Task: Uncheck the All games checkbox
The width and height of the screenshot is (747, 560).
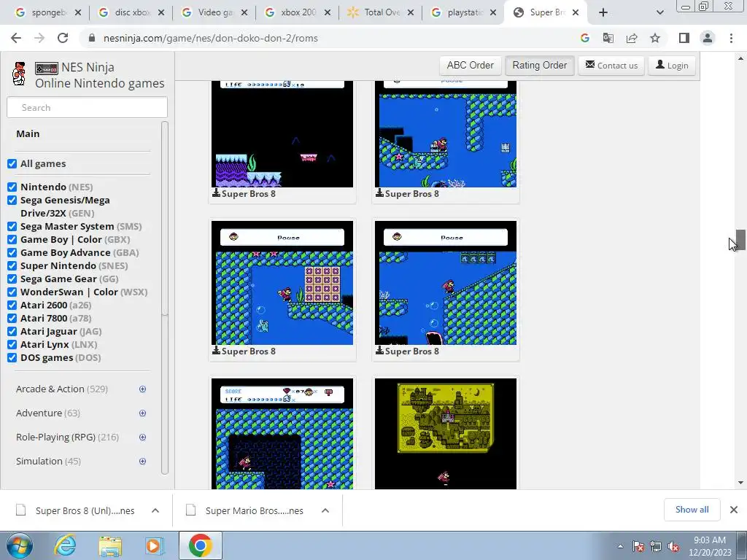Action: click(12, 164)
